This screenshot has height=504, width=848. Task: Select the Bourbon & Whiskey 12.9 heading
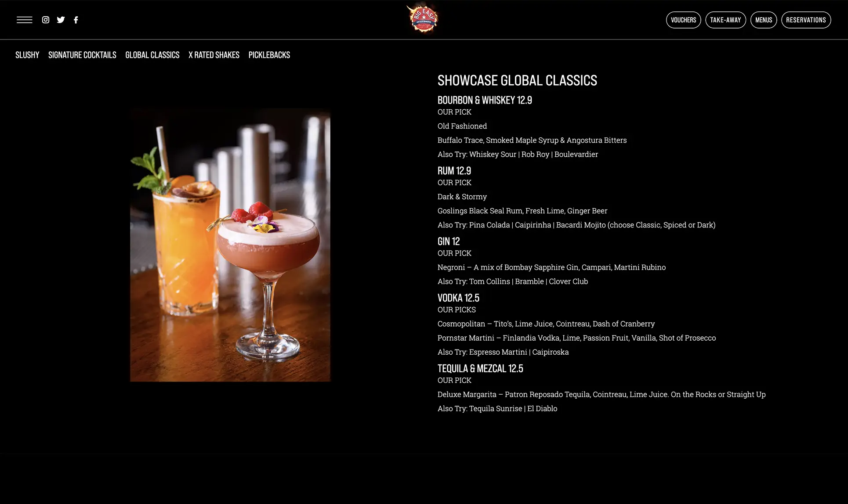point(485,100)
